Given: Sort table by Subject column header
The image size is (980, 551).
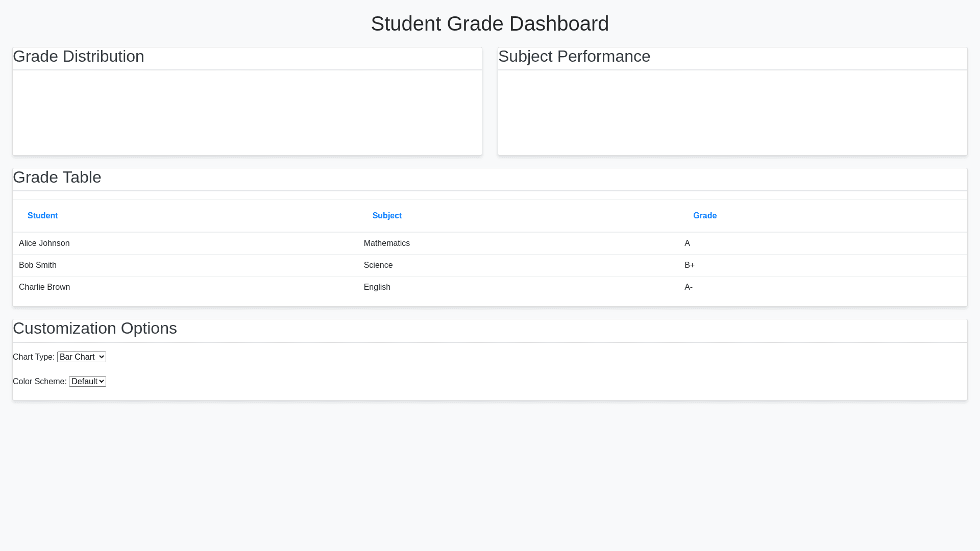Looking at the screenshot, I should 387,216.
